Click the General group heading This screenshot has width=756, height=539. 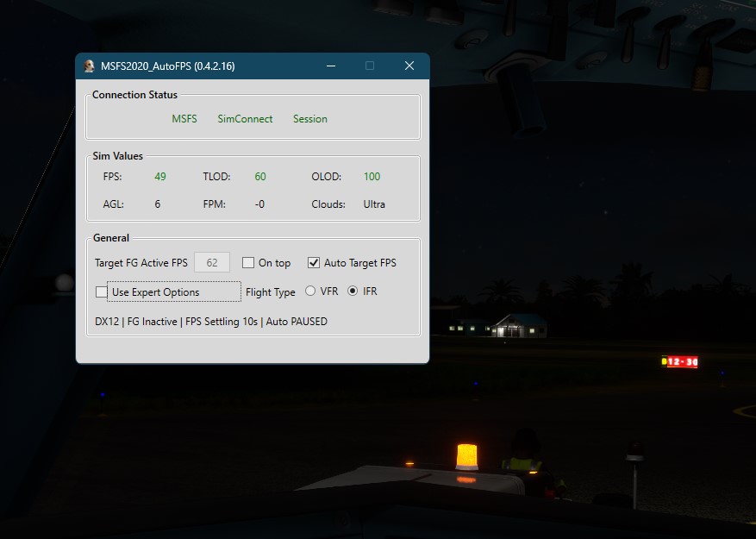tap(111, 238)
